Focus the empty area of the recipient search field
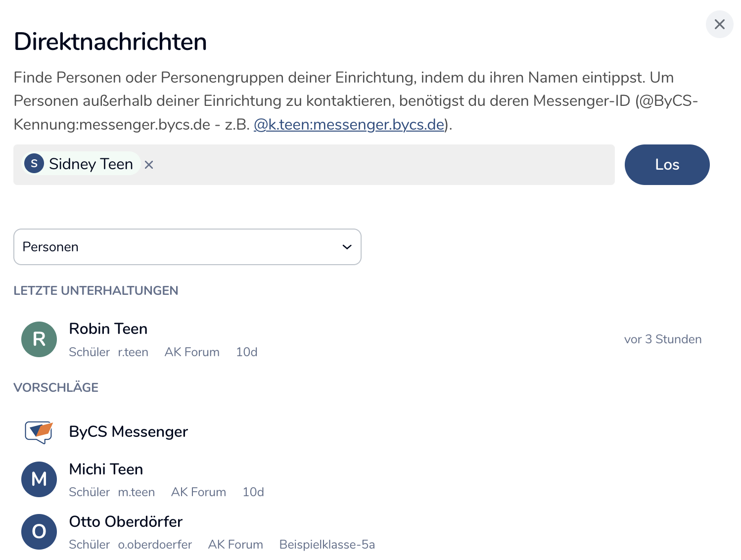The image size is (741, 560). pyautogui.click(x=376, y=165)
